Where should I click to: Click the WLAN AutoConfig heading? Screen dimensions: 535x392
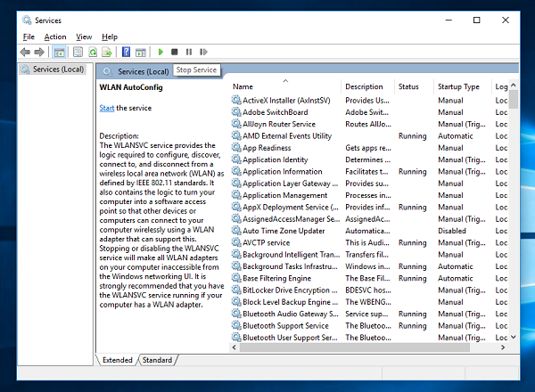131,87
